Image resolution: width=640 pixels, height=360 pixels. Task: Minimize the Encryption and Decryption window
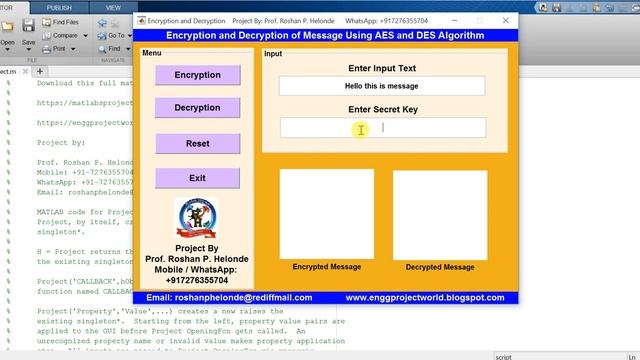[x=454, y=20]
